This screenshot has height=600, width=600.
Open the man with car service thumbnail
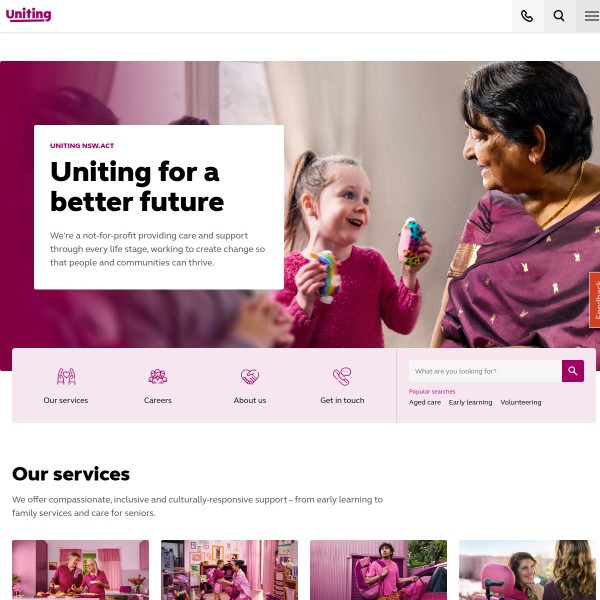coord(378,570)
